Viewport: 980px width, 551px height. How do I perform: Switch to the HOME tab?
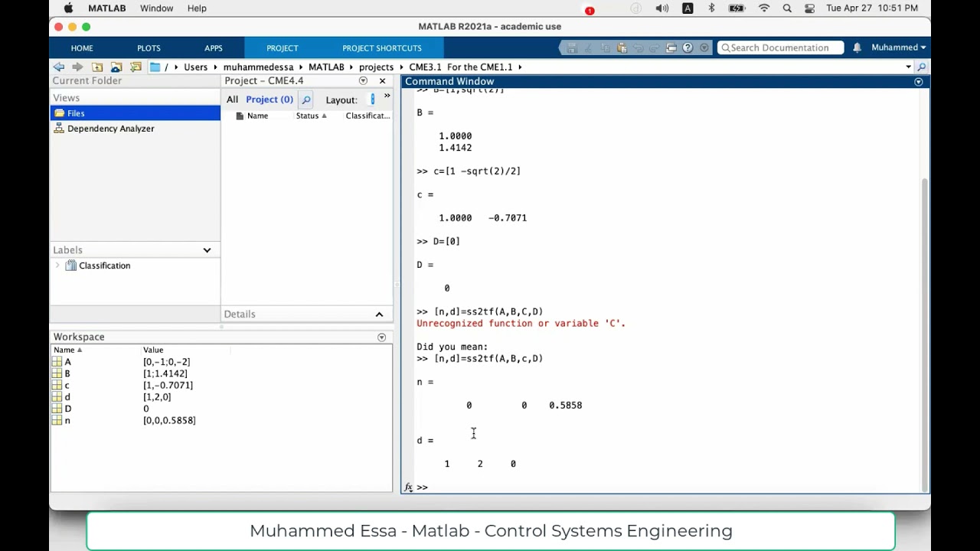[x=82, y=48]
